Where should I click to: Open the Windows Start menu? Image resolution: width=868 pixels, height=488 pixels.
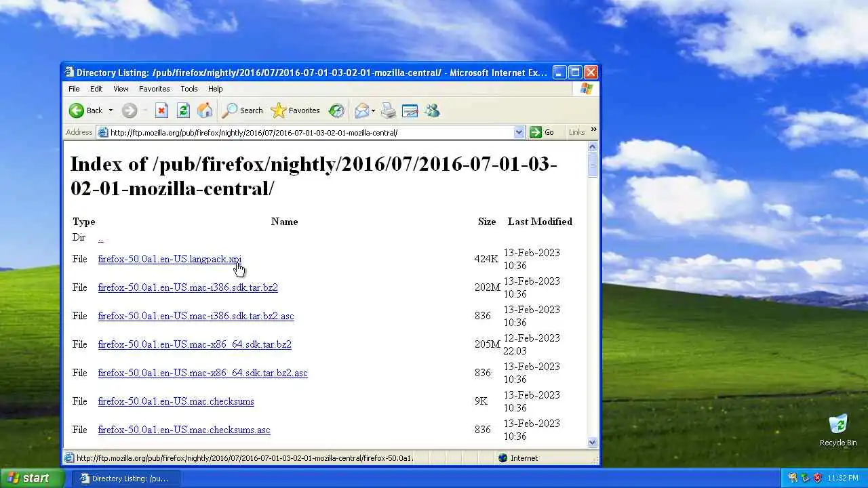pos(33,478)
